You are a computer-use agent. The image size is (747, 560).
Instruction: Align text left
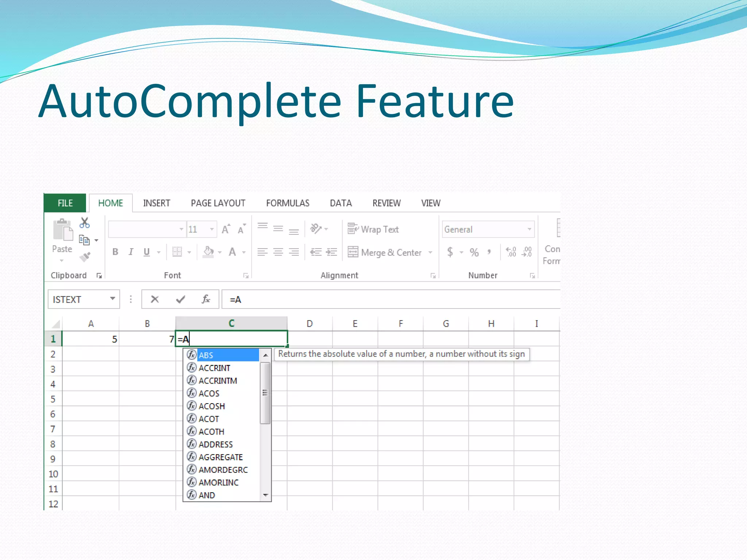point(263,252)
